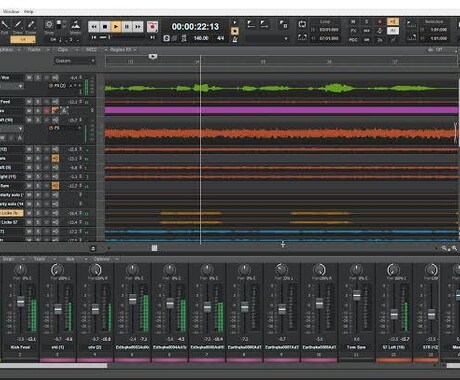Click the S7 Left (10) strip pan knob
The height and width of the screenshot is (380, 460).
[393, 269]
